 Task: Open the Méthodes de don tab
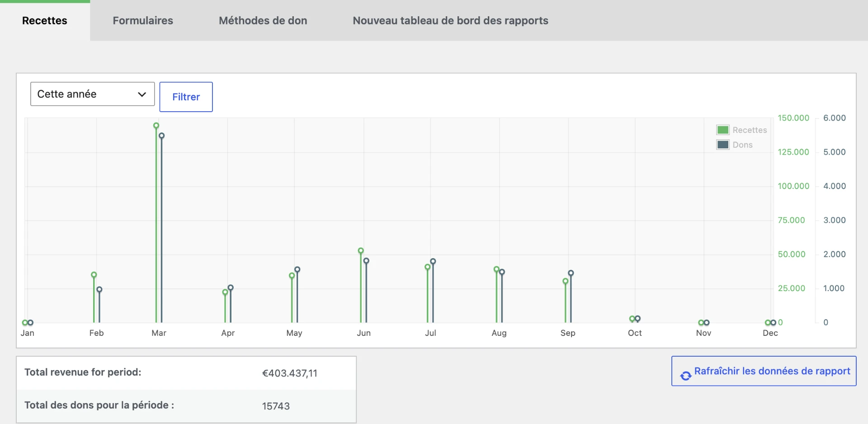263,21
